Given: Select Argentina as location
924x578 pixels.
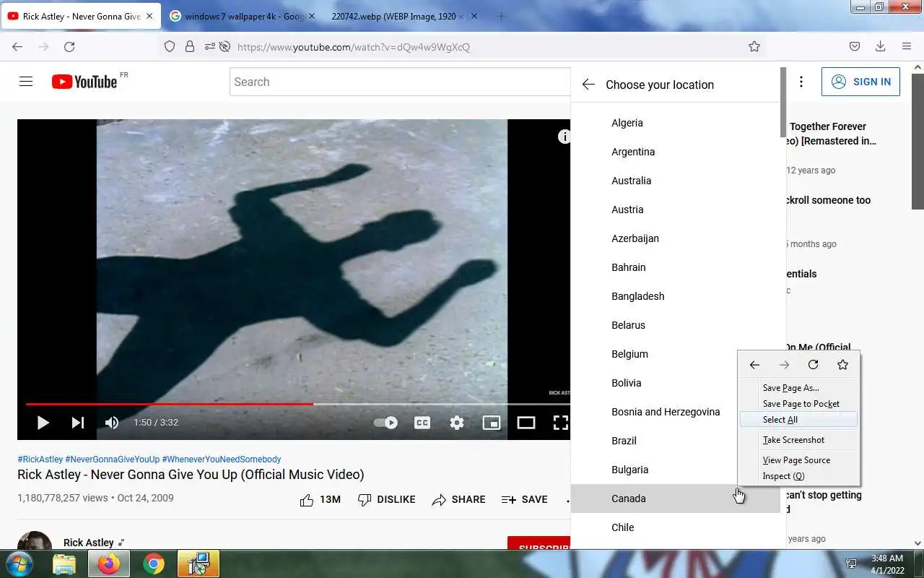Looking at the screenshot, I should click(x=676, y=152).
